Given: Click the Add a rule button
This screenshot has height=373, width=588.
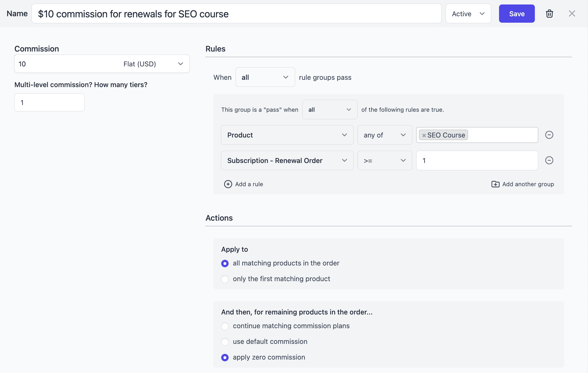Looking at the screenshot, I should coord(243,184).
